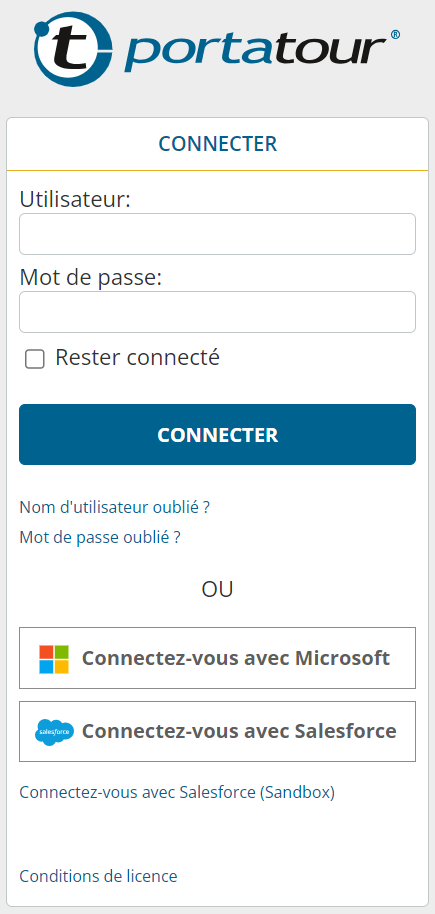Click the Mot de passe field label
The image size is (435, 914).
click(90, 277)
